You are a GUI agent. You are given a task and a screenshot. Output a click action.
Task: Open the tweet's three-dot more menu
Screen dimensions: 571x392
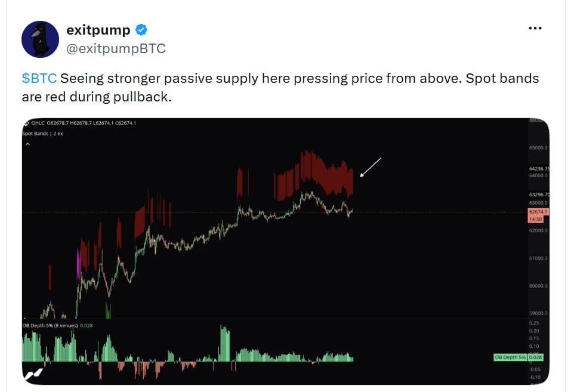[x=535, y=28]
